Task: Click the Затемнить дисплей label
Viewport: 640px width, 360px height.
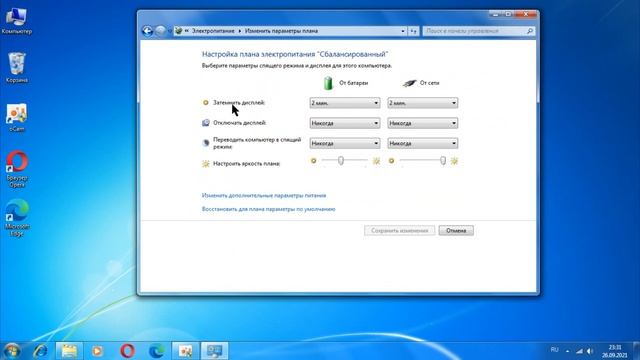Action: 239,103
